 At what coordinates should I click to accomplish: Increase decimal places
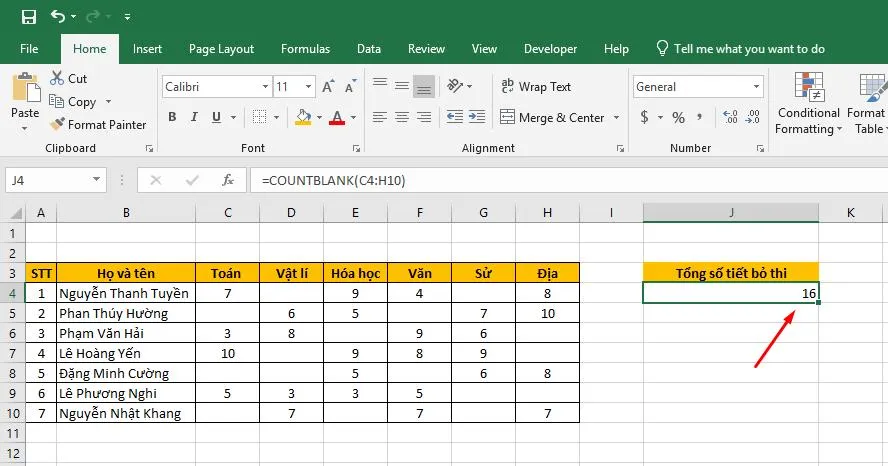[731, 117]
